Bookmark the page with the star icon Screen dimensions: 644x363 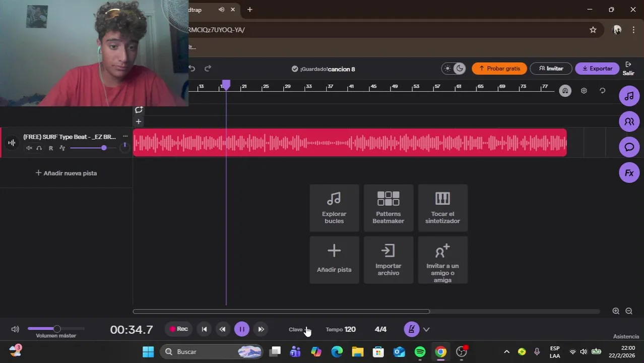tap(593, 30)
